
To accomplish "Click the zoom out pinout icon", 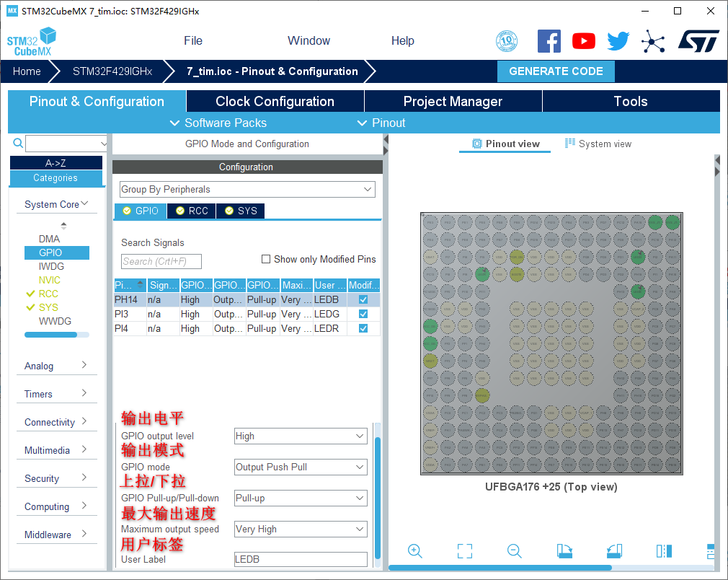I will tap(515, 551).
